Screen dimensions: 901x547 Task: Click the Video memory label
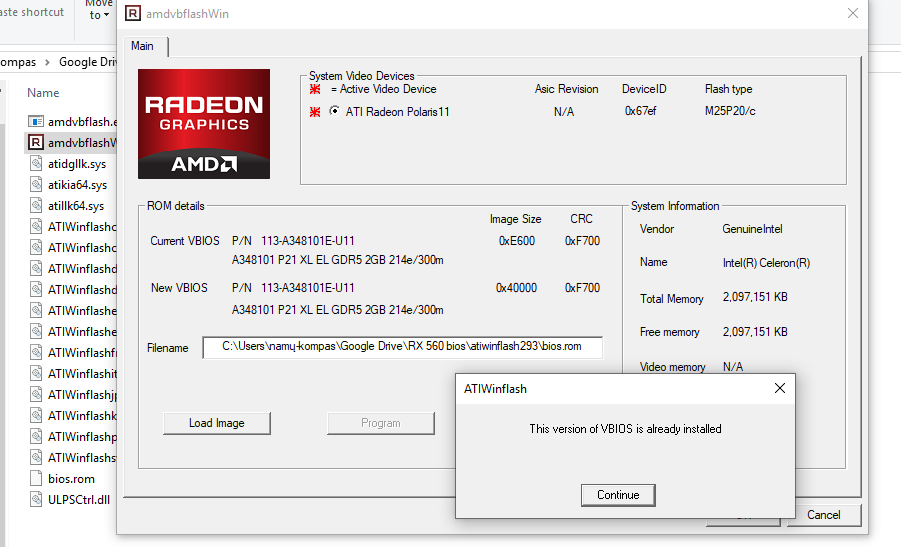(672, 367)
